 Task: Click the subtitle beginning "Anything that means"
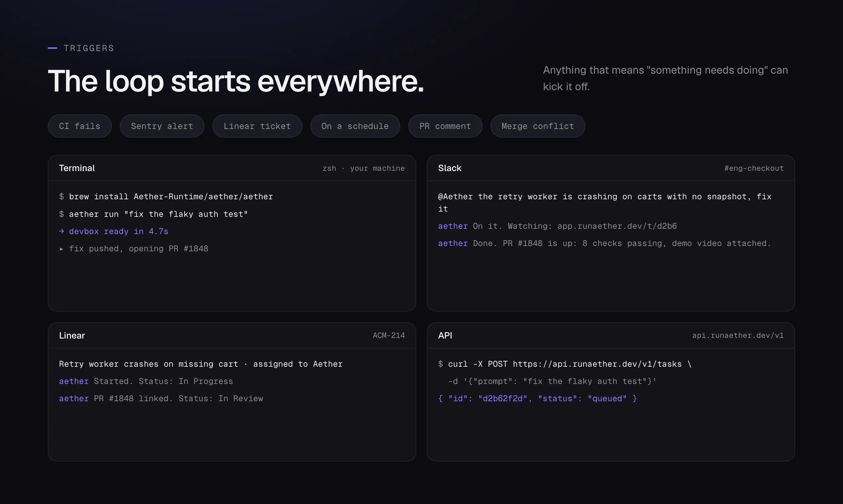[665, 78]
